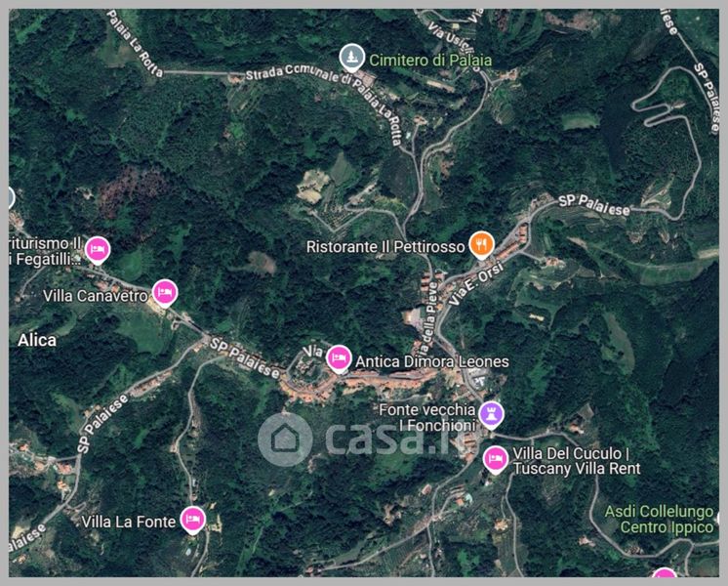This screenshot has height=586, width=728.
Task: Select the Ristorante Il Pettirosso restaurant marker
Action: 481,245
